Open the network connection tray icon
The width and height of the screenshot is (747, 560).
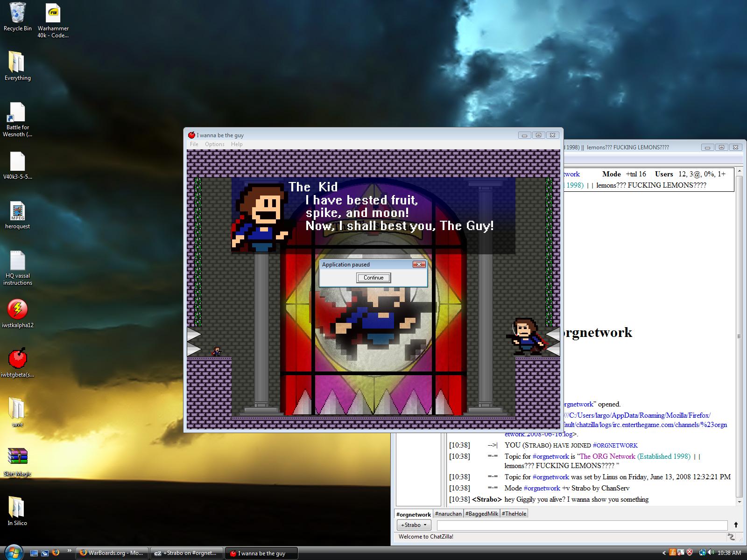[x=702, y=553]
